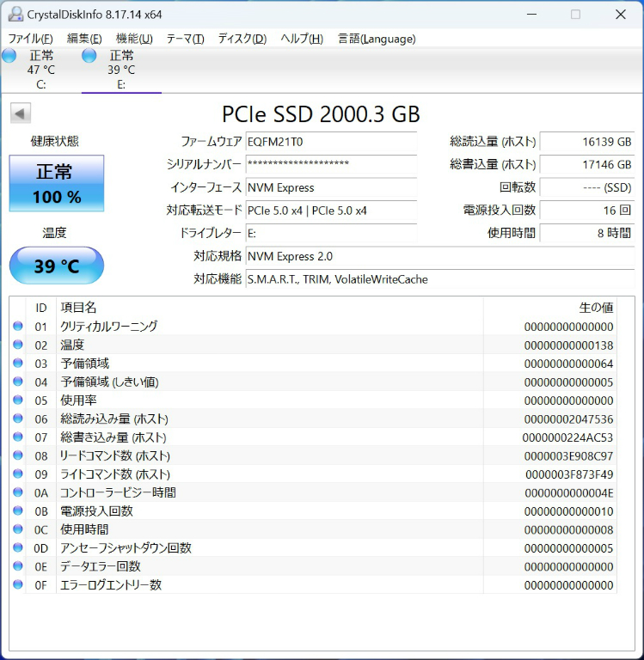Click status dot for ID 02 温度

click(18, 345)
